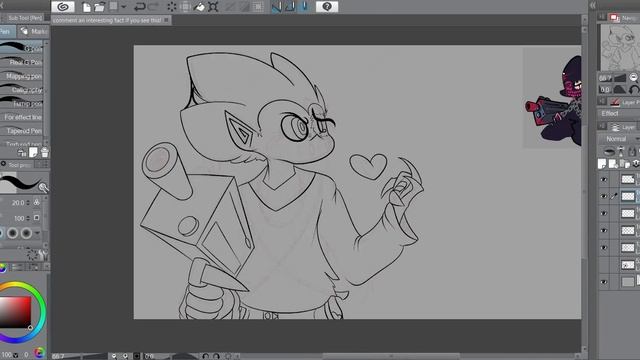Hide the selected pen-marked layer
Image resolution: width=640 pixels, height=360 pixels.
[x=604, y=196]
